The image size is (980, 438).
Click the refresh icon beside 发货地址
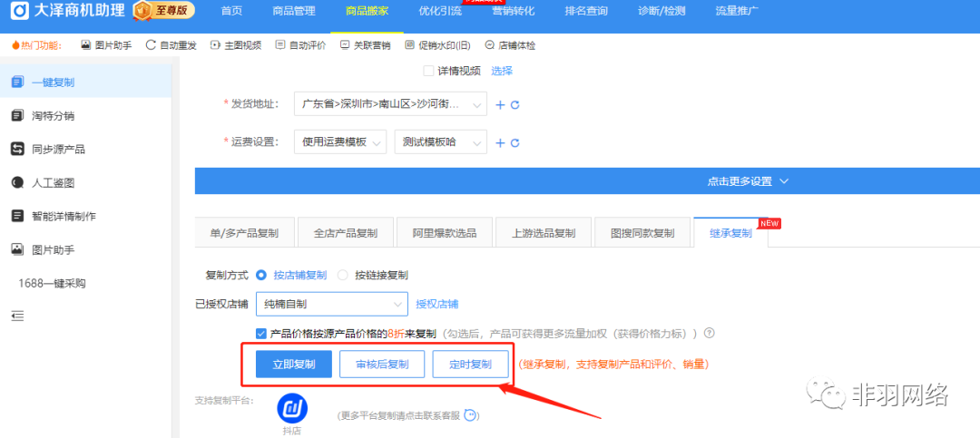pyautogui.click(x=515, y=105)
